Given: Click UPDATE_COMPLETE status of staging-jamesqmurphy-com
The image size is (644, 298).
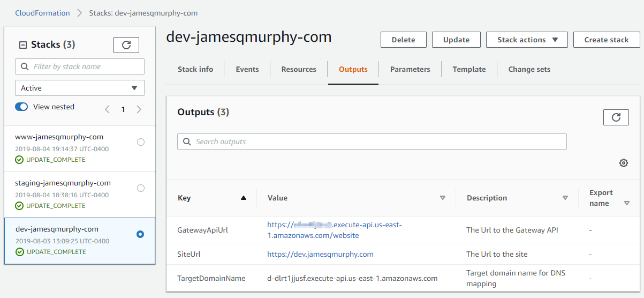Looking at the screenshot, I should tap(56, 206).
